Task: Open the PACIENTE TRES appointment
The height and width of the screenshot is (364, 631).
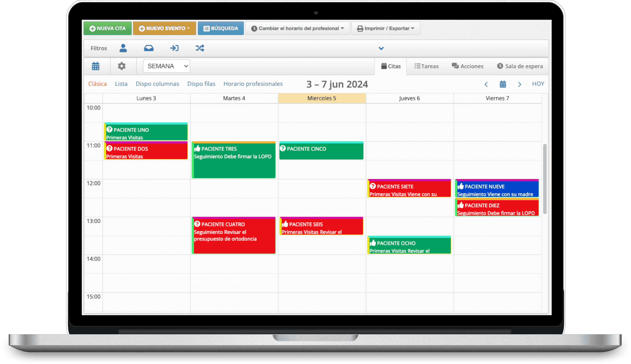Action: pyautogui.click(x=234, y=160)
